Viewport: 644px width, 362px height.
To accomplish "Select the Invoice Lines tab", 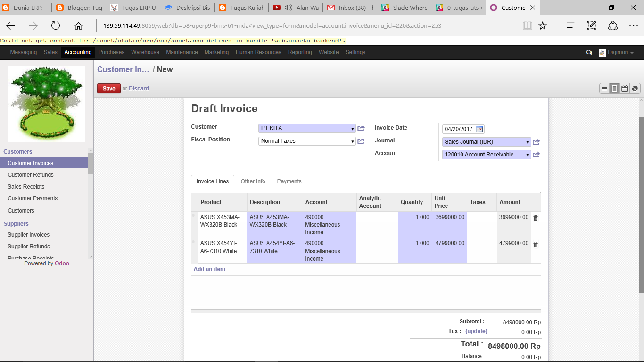I will 213,181.
